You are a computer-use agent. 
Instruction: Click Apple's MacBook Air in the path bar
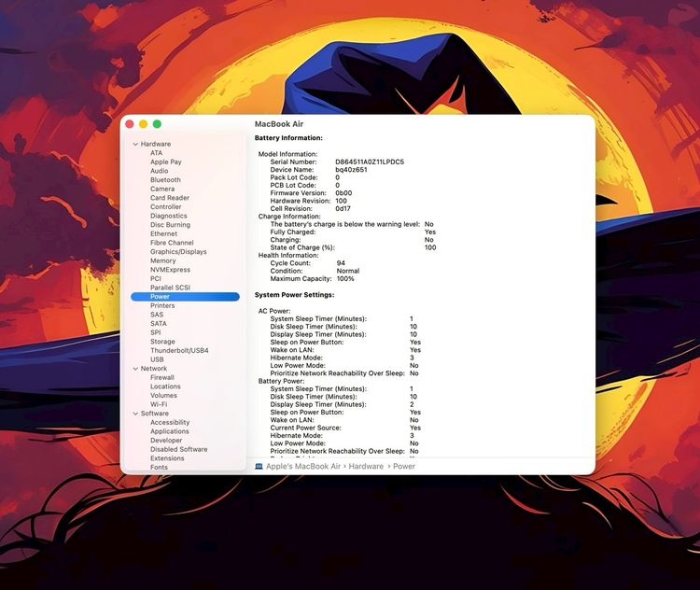point(303,466)
